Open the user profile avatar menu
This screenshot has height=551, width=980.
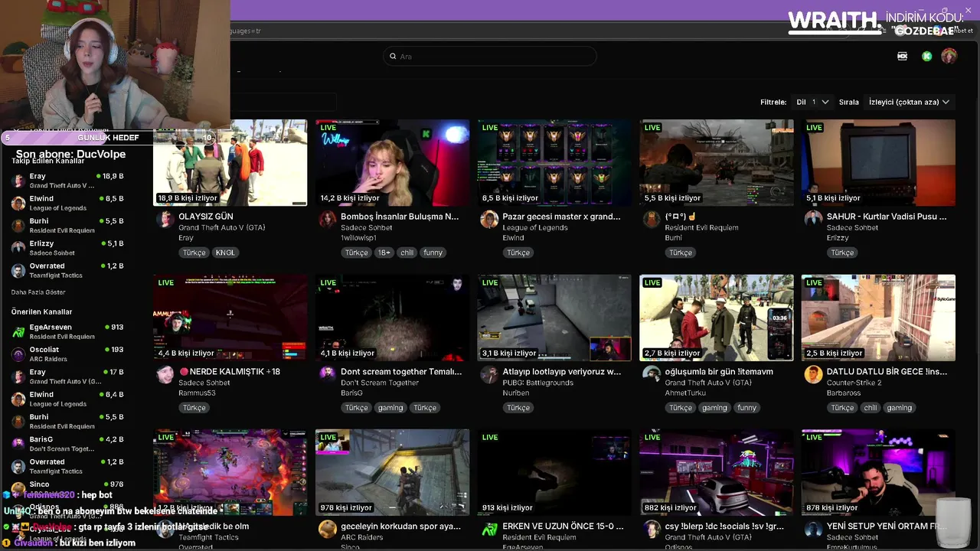949,56
